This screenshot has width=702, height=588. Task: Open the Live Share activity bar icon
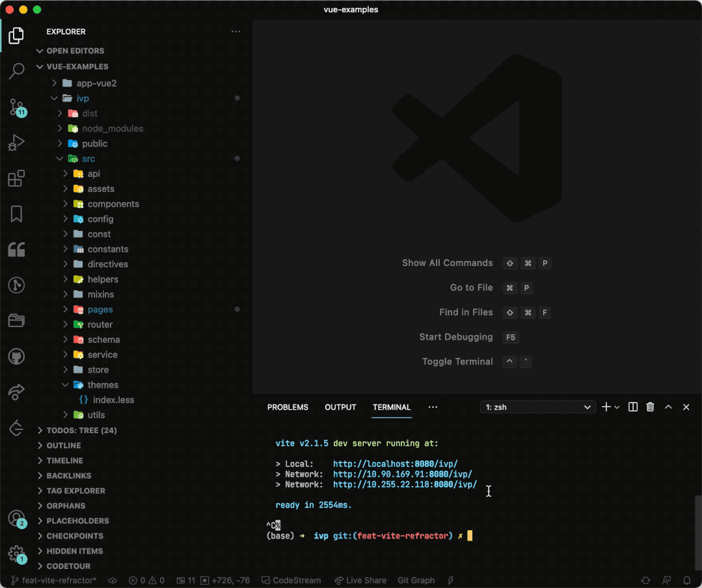[16, 392]
